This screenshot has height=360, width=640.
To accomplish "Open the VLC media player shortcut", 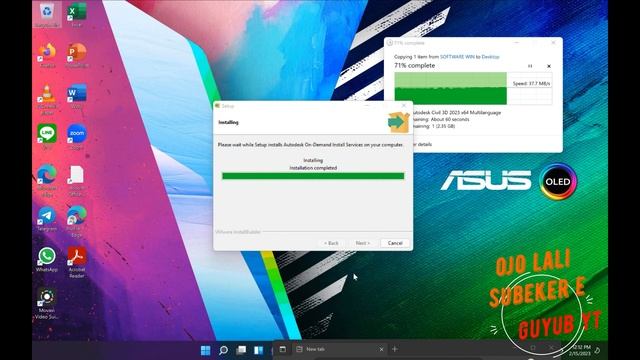I will (47, 98).
